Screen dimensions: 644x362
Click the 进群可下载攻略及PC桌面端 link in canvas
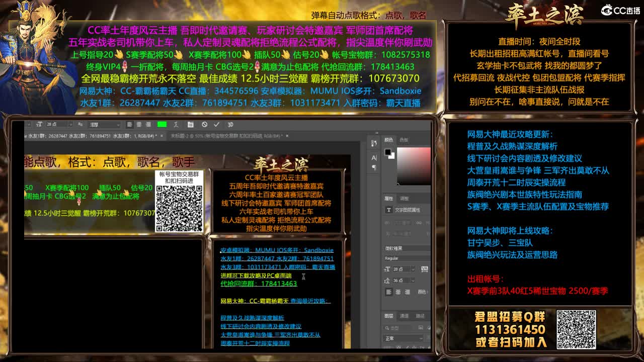click(256, 276)
